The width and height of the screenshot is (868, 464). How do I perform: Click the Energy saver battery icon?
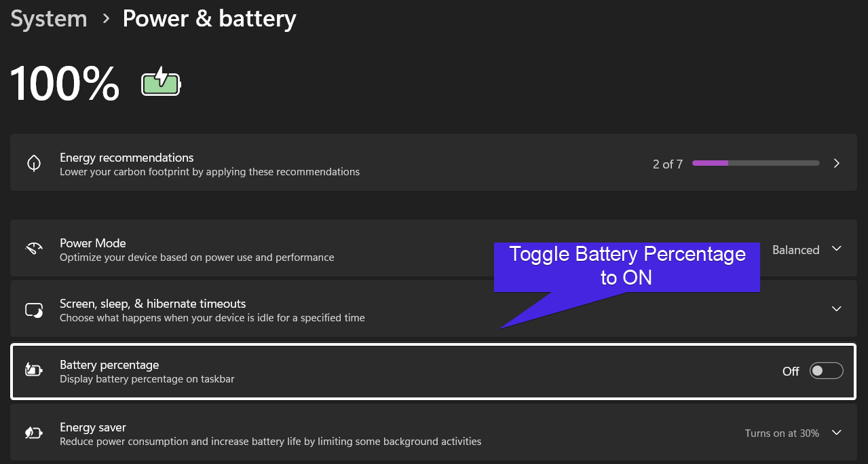click(33, 433)
